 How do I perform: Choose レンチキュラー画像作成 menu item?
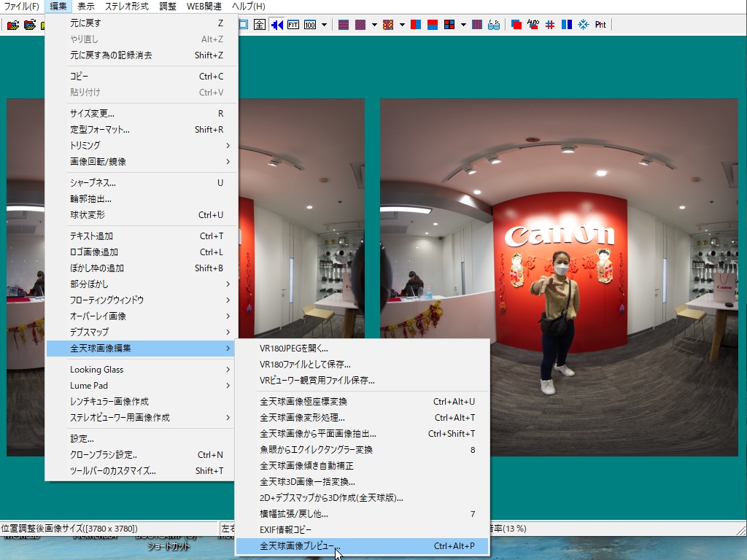click(x=142, y=402)
